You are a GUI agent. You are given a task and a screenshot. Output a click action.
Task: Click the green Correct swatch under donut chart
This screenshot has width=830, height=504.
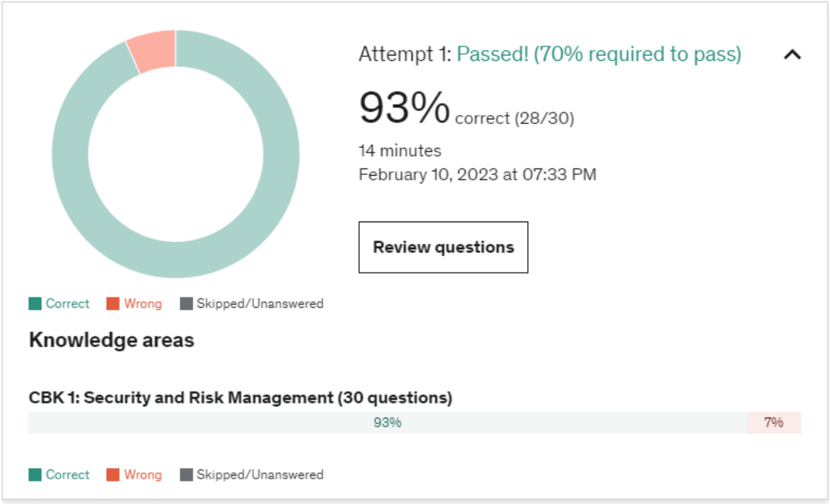35,304
